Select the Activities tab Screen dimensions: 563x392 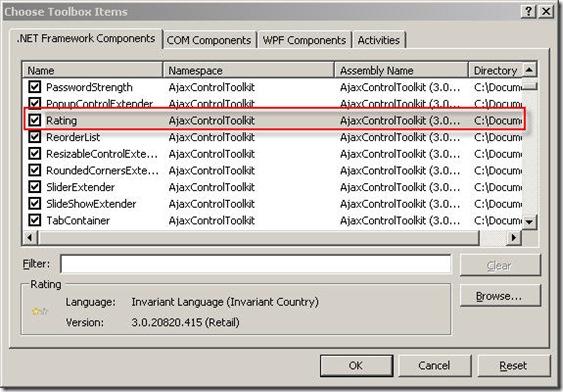point(379,40)
